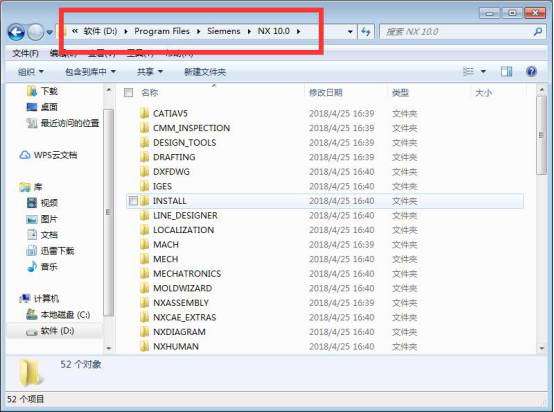This screenshot has width=554, height=412.
Task: Open the 文件(F) menu
Action: [25, 54]
